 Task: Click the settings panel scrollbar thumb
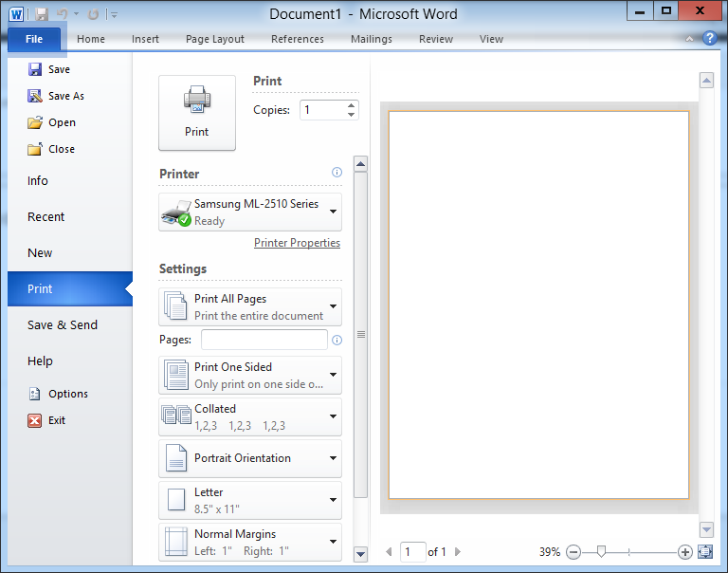click(x=361, y=335)
